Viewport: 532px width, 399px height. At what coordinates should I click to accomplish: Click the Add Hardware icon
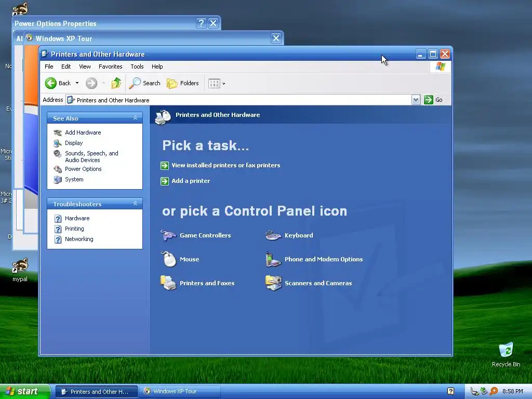point(58,132)
